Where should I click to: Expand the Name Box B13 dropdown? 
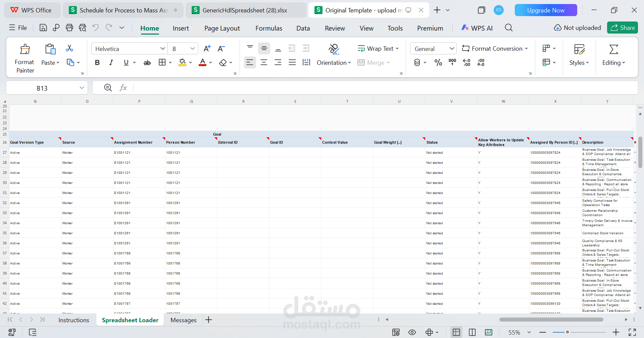pyautogui.click(x=82, y=88)
